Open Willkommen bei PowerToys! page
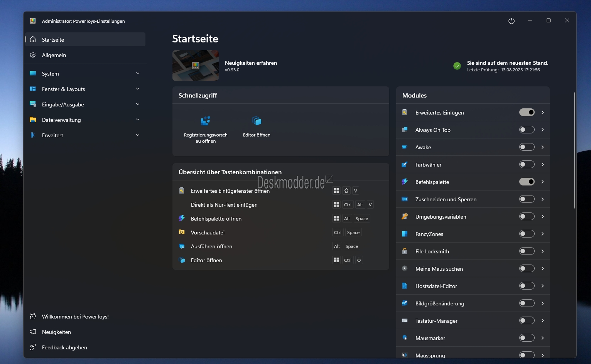Image resolution: width=591 pixels, height=364 pixels. [85, 316]
